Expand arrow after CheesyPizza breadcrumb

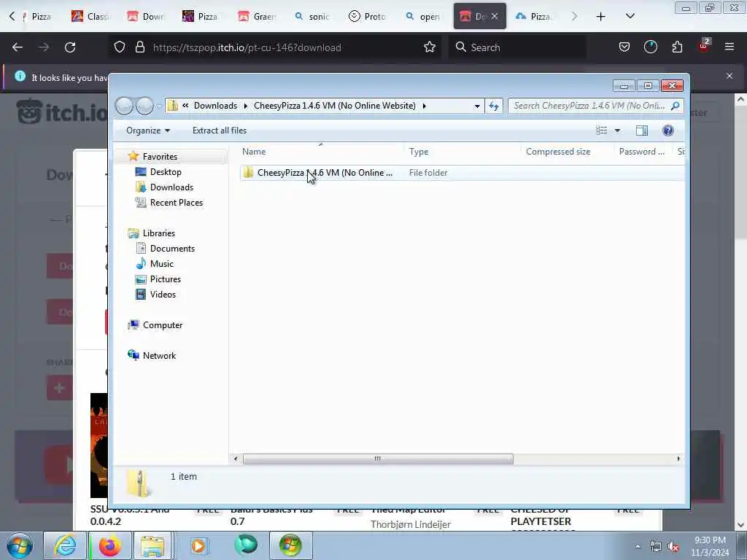coord(424,106)
